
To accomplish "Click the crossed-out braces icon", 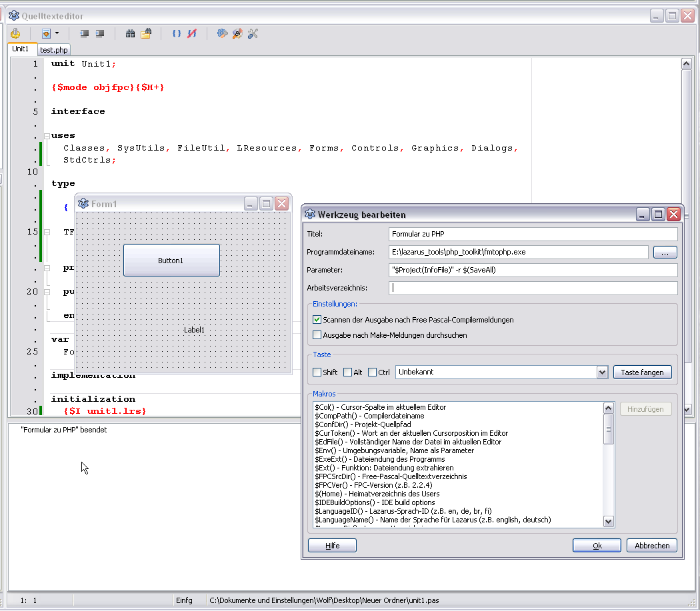I will pos(192,33).
